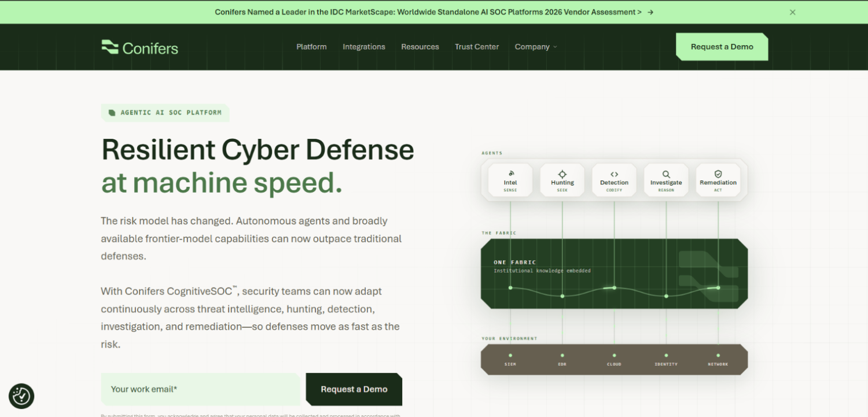Focus the work email input field
Image resolution: width=868 pixels, height=417 pixels.
pyautogui.click(x=201, y=389)
